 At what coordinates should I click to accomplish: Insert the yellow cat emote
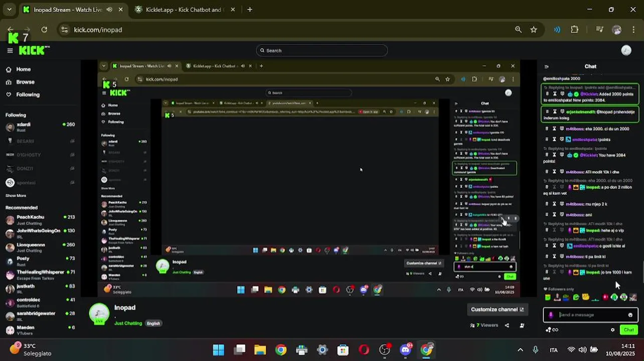tap(585, 297)
